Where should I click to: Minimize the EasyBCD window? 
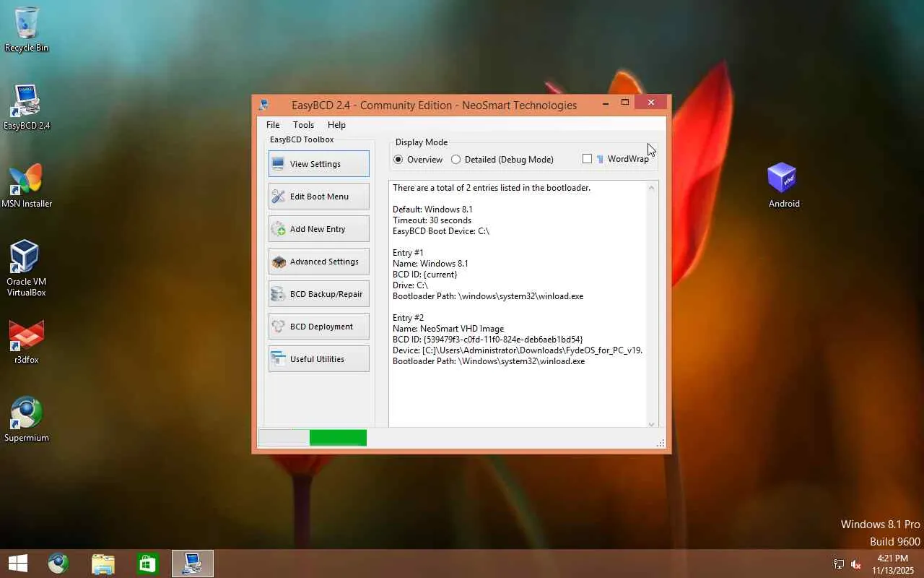(x=606, y=103)
